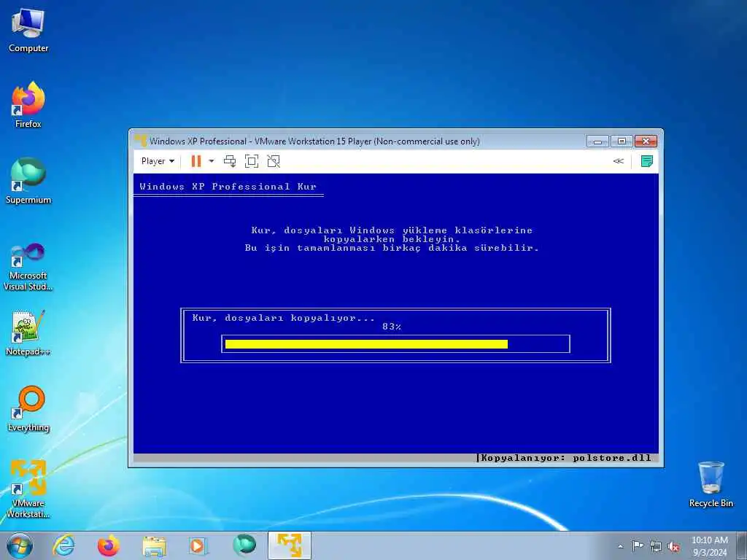Select the VMware Workstation desktop shortcut
Viewport: 747px width, 560px height.
click(x=28, y=489)
